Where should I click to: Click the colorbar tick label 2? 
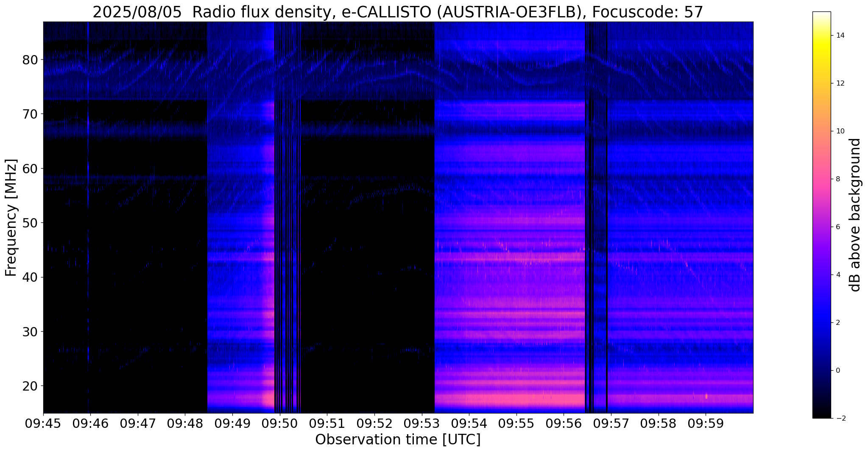point(837,323)
